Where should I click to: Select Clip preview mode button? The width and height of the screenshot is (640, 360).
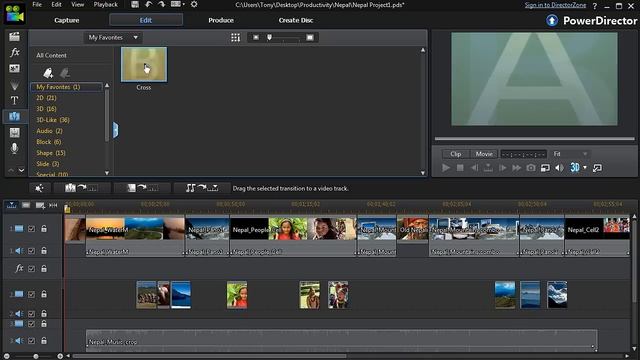pyautogui.click(x=456, y=154)
